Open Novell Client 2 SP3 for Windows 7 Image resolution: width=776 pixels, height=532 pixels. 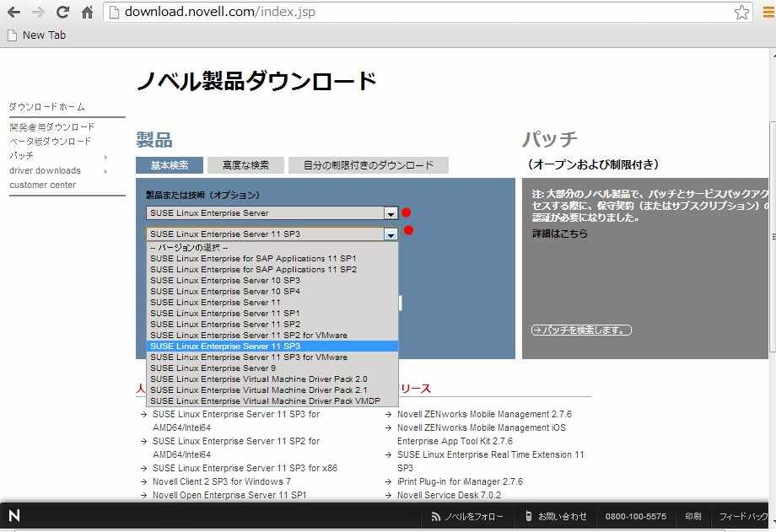pos(221,481)
